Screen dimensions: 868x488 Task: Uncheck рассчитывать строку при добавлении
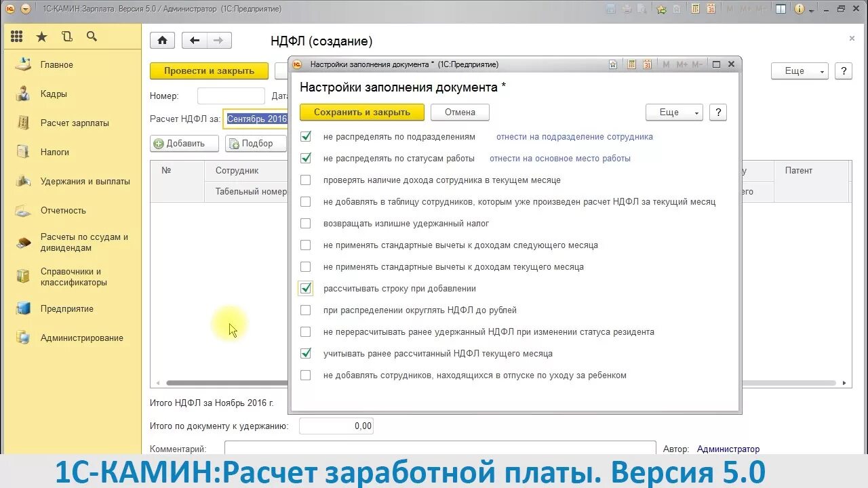tap(306, 289)
